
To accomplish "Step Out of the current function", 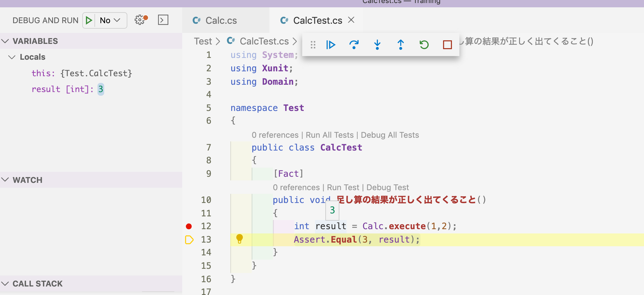I will [x=401, y=45].
